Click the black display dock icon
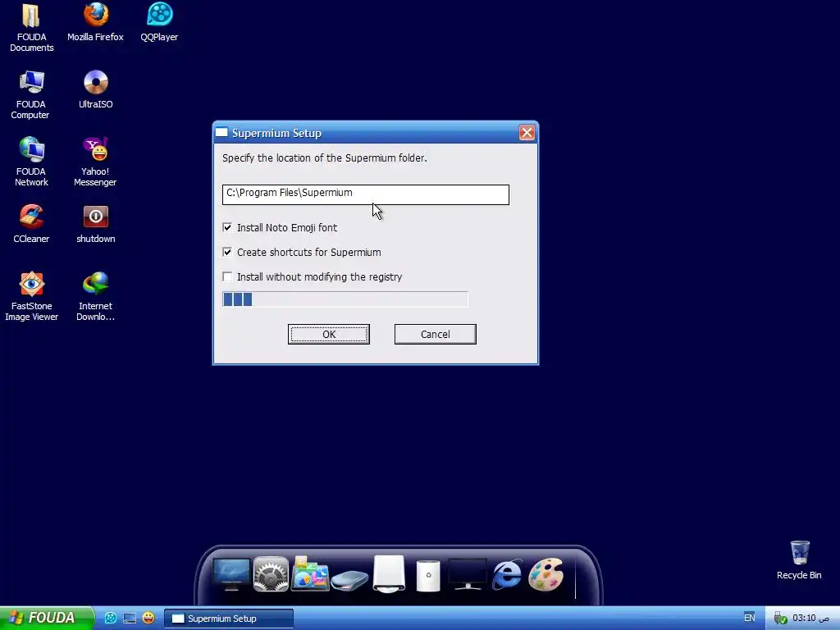 [x=467, y=574]
